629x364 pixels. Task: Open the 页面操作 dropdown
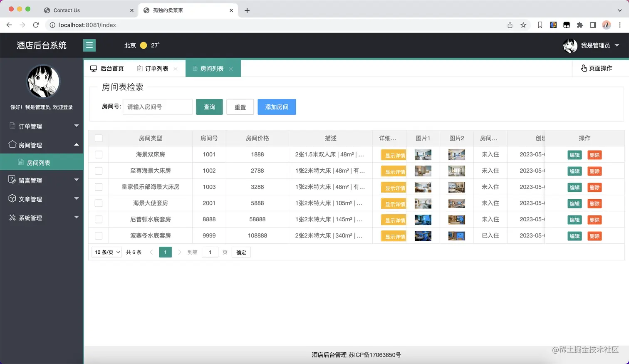[x=597, y=68]
